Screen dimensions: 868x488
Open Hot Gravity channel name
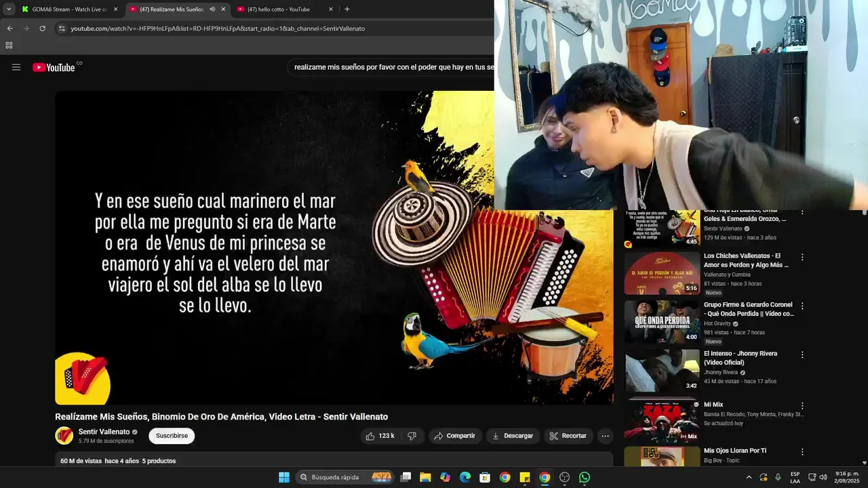(717, 323)
